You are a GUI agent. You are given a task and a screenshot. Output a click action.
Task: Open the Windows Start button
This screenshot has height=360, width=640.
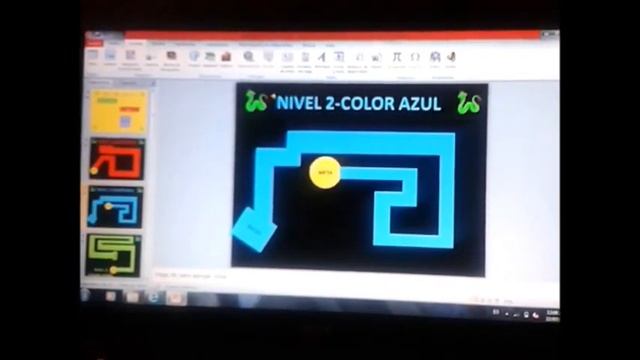point(86,295)
